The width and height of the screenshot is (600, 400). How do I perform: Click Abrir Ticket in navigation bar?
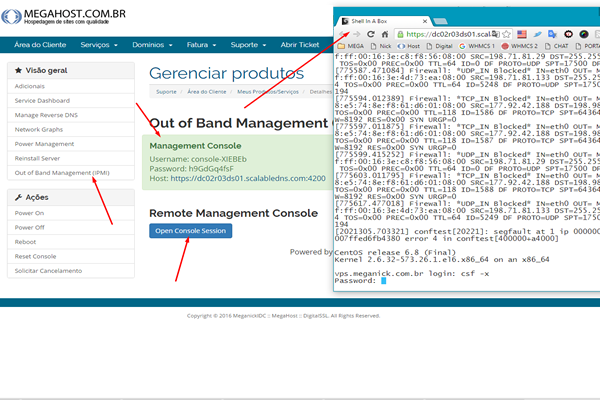300,45
